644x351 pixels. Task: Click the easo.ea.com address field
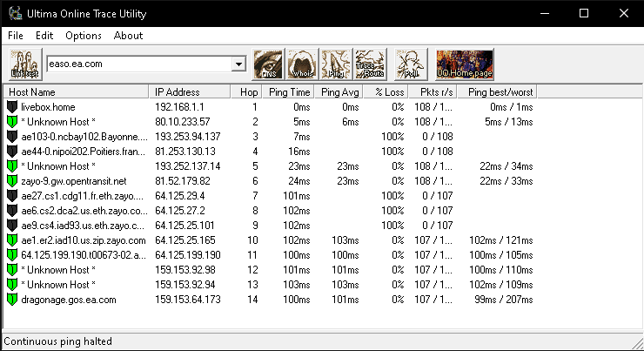coord(139,64)
